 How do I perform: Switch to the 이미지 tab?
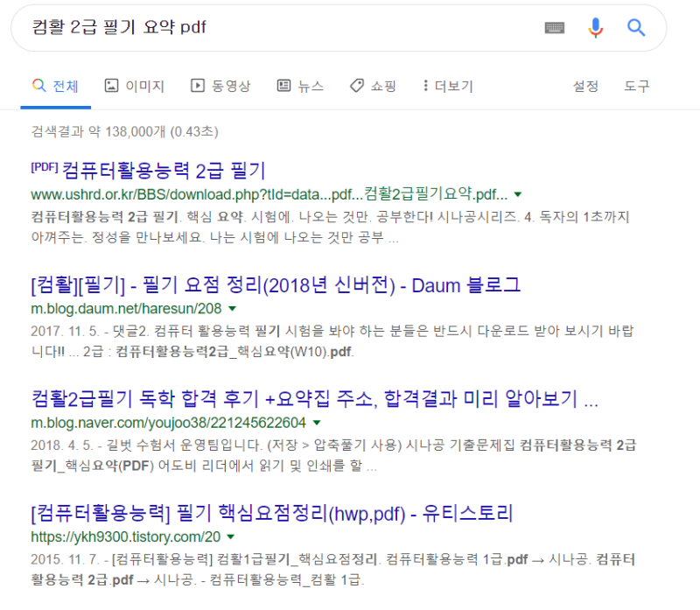coord(135,86)
